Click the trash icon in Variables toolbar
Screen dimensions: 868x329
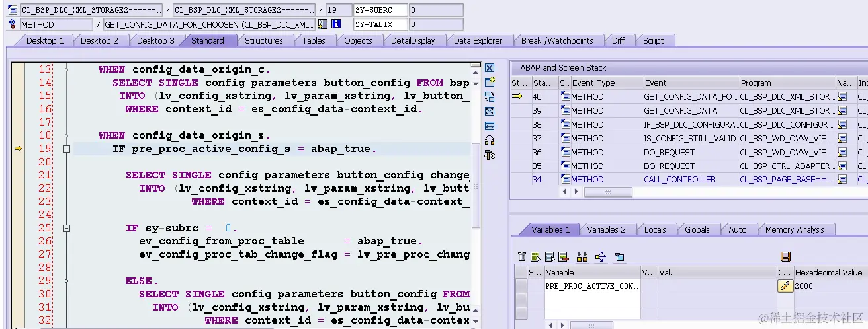click(x=522, y=256)
